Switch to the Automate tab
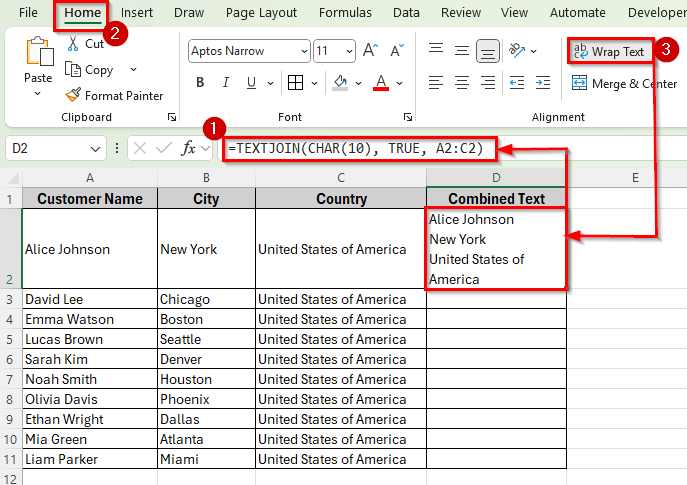This screenshot has height=485, width=687. [577, 13]
